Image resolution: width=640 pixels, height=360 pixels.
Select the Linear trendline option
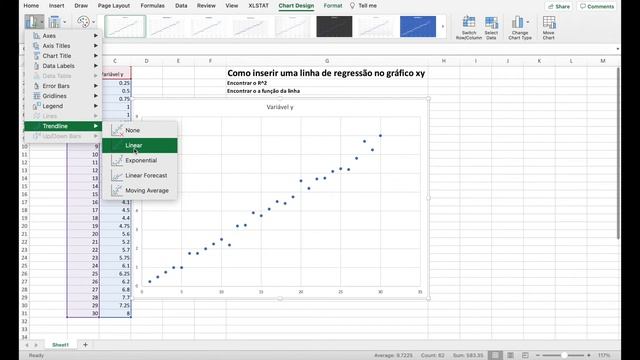(140, 145)
